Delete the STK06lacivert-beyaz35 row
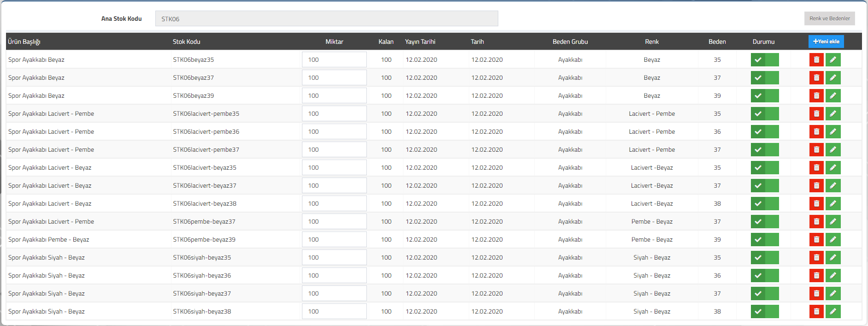 coord(816,168)
